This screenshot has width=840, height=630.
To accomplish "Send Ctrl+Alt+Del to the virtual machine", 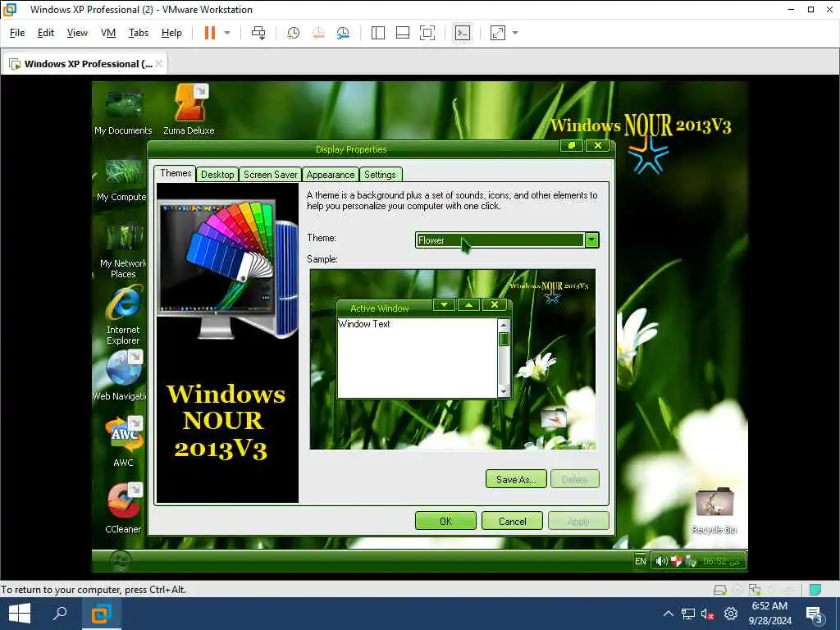I will (258, 33).
